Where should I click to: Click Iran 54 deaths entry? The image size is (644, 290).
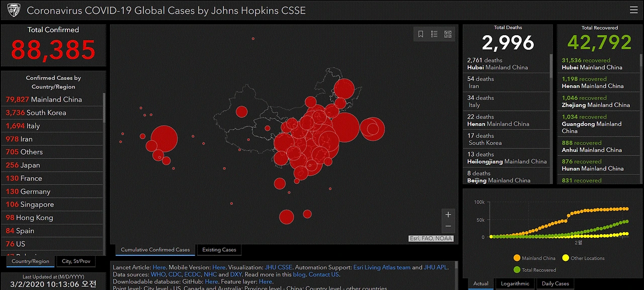pyautogui.click(x=507, y=82)
